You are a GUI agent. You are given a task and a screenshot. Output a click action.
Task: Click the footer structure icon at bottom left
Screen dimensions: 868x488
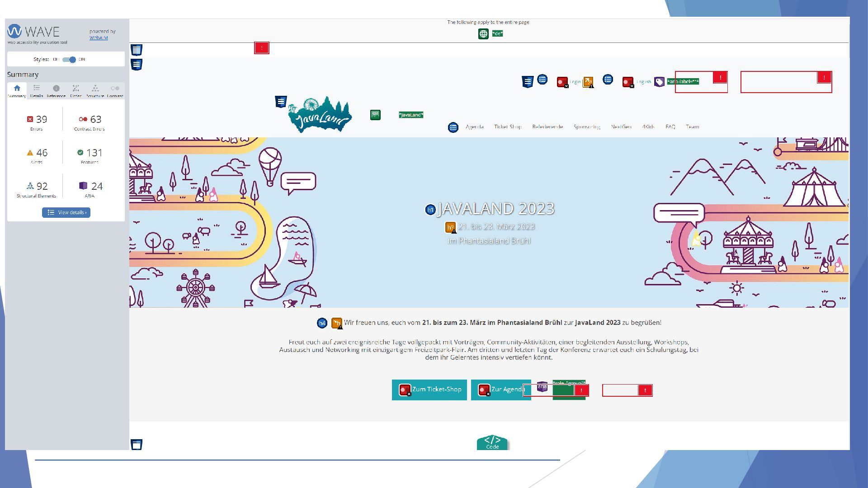pos(137,445)
